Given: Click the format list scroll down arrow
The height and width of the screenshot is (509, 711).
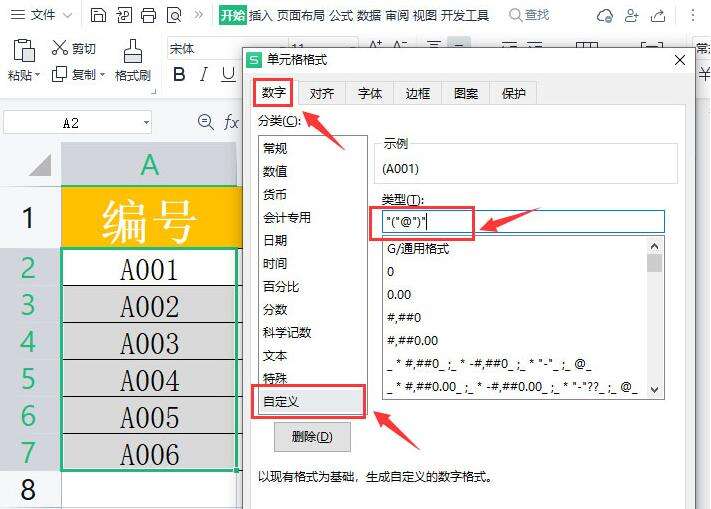Looking at the screenshot, I should [654, 389].
